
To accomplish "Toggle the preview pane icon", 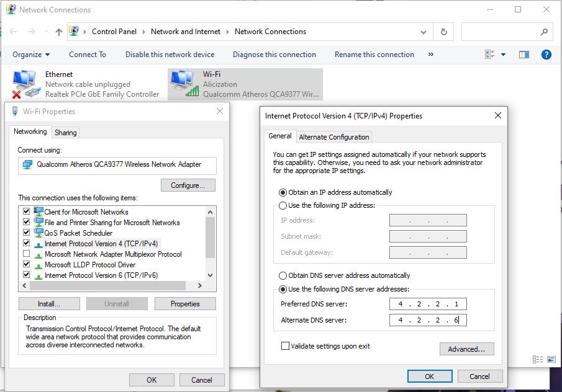I will [x=524, y=55].
